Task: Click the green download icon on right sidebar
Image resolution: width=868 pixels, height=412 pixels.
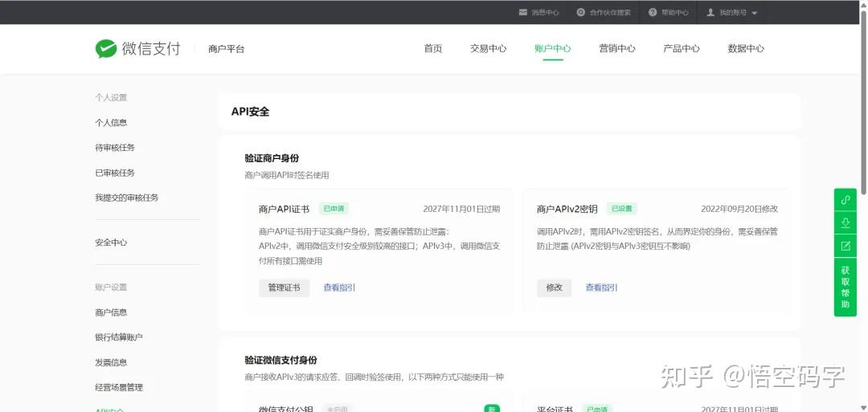Action: coord(845,222)
